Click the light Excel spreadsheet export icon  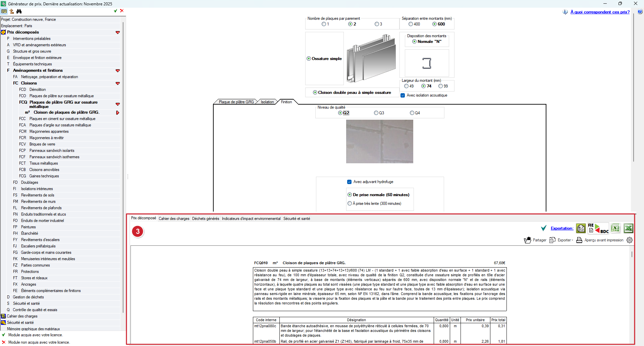pos(615,228)
